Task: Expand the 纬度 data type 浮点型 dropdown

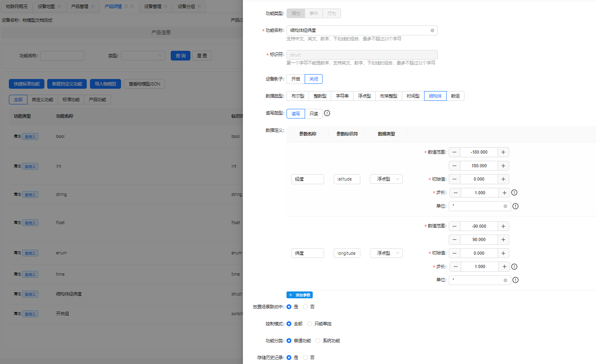Action: point(386,253)
